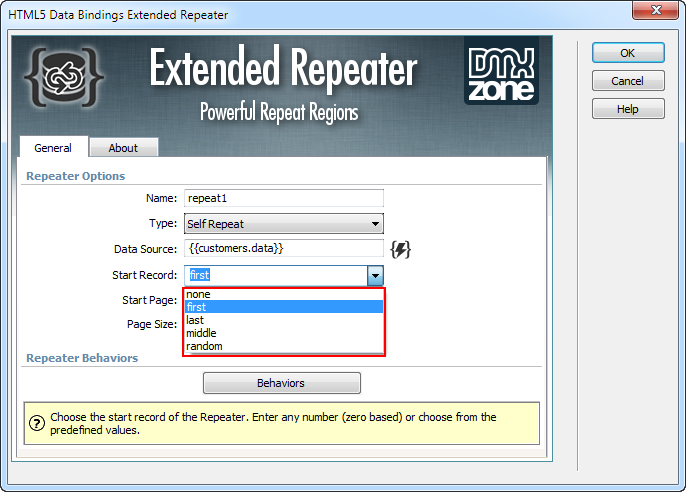Open the Type Self Repeat dropdown
Image resolution: width=686 pixels, height=492 pixels.
[x=284, y=223]
